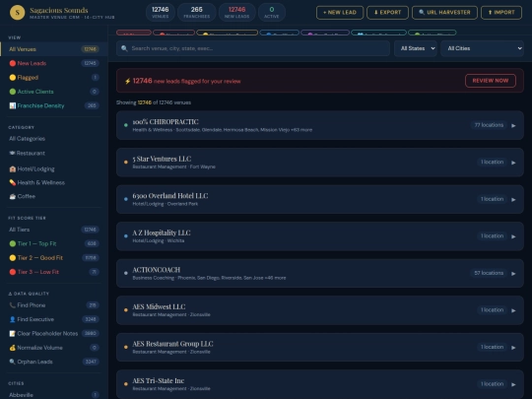Click the Orphan Leads magnifier icon
532x399 pixels.
click(x=13, y=362)
